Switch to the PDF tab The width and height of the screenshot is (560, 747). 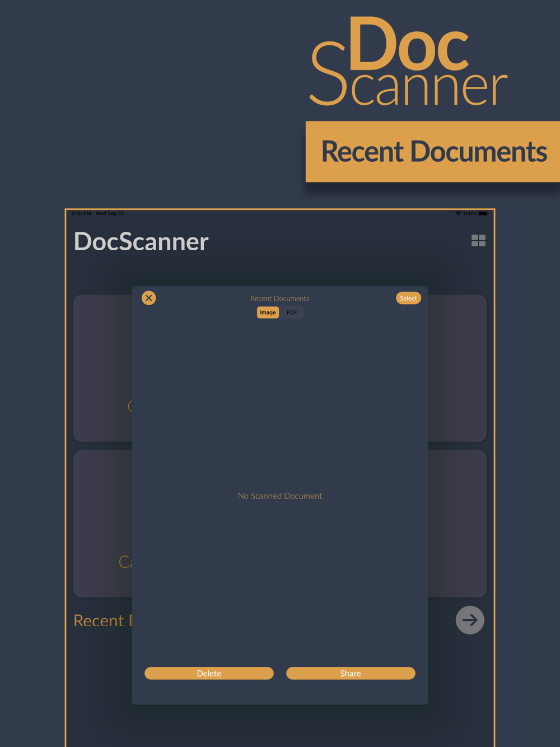tap(292, 312)
